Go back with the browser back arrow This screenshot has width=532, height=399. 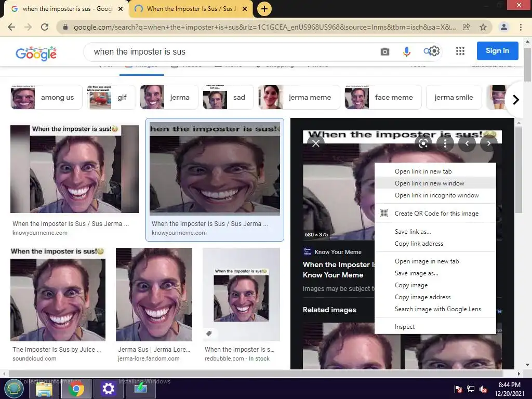click(11, 27)
